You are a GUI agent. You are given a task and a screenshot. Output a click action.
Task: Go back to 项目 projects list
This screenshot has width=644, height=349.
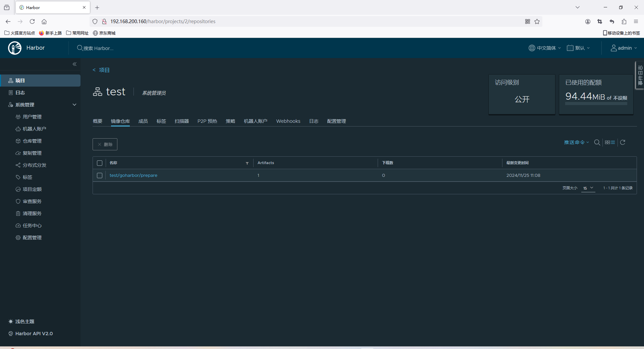click(101, 70)
